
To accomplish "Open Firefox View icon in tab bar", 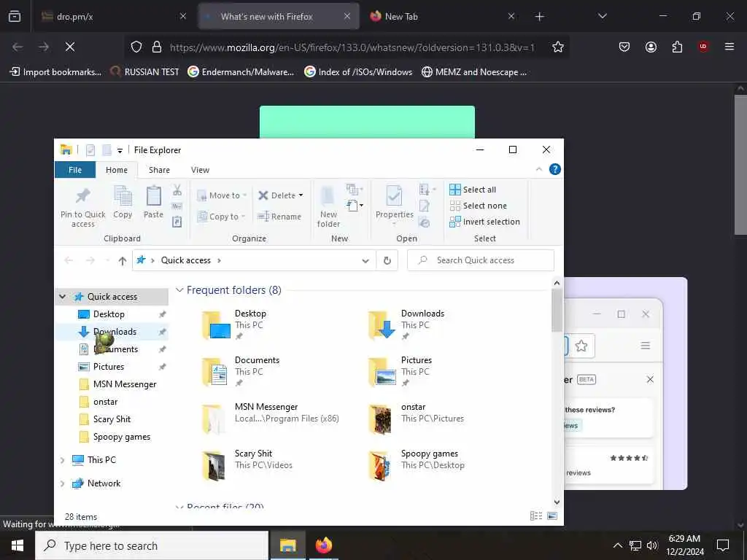I will (x=15, y=16).
